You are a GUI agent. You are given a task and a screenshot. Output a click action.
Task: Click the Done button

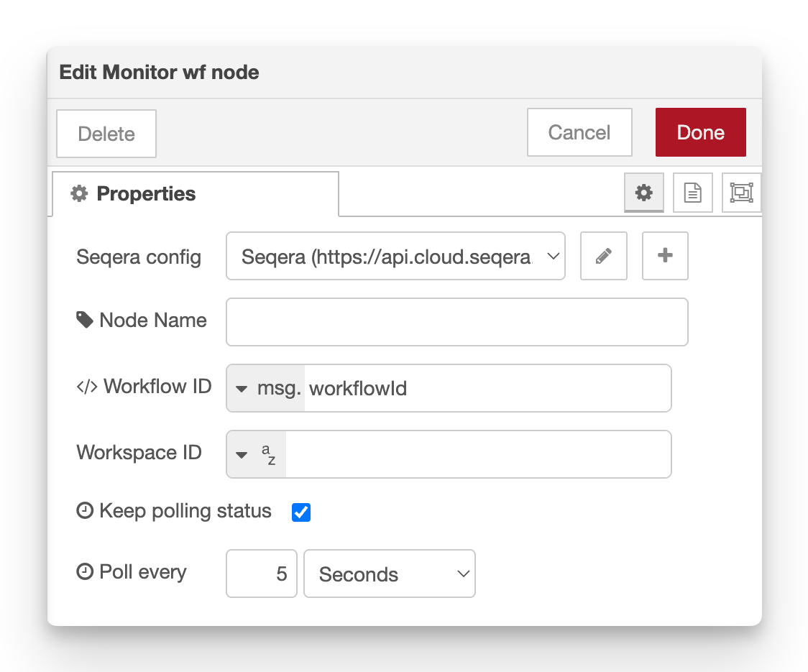(700, 132)
